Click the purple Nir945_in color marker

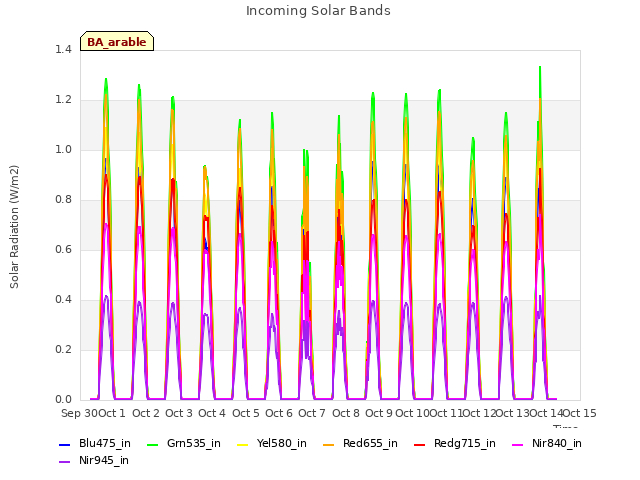coord(64,462)
